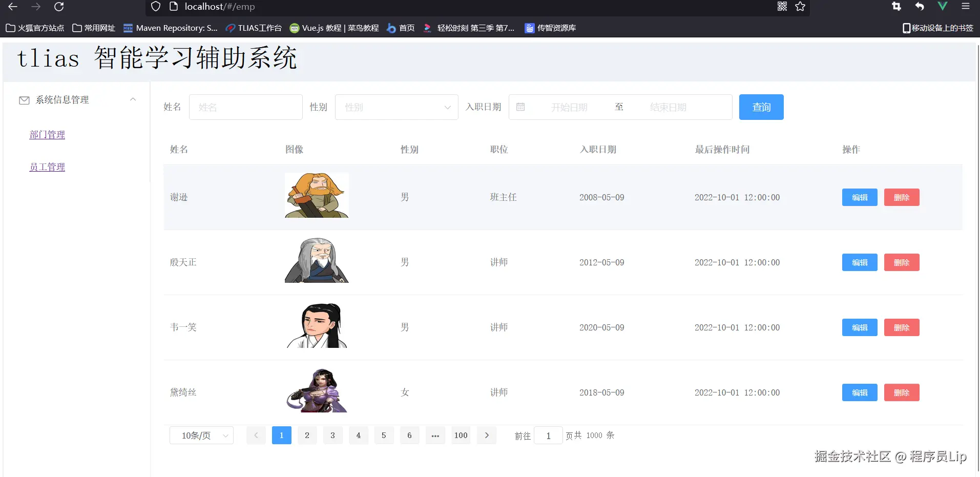
Task: Collapse the 系统信息管理 section
Action: 133,99
